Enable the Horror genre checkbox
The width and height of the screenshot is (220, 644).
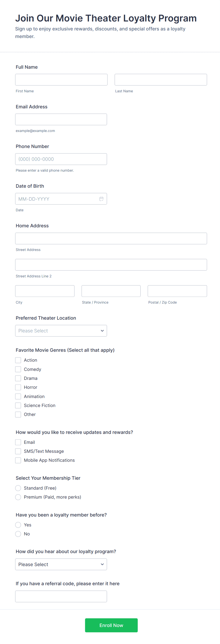pyautogui.click(x=18, y=387)
